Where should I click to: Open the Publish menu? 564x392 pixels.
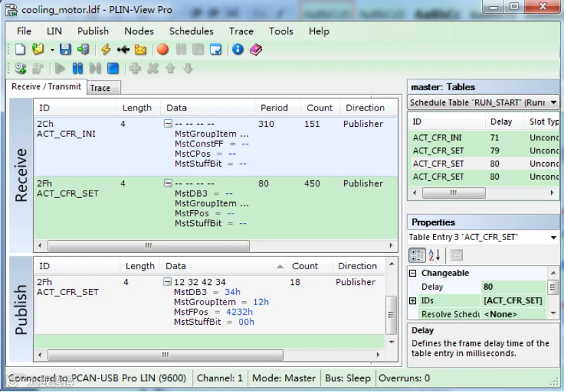click(93, 31)
